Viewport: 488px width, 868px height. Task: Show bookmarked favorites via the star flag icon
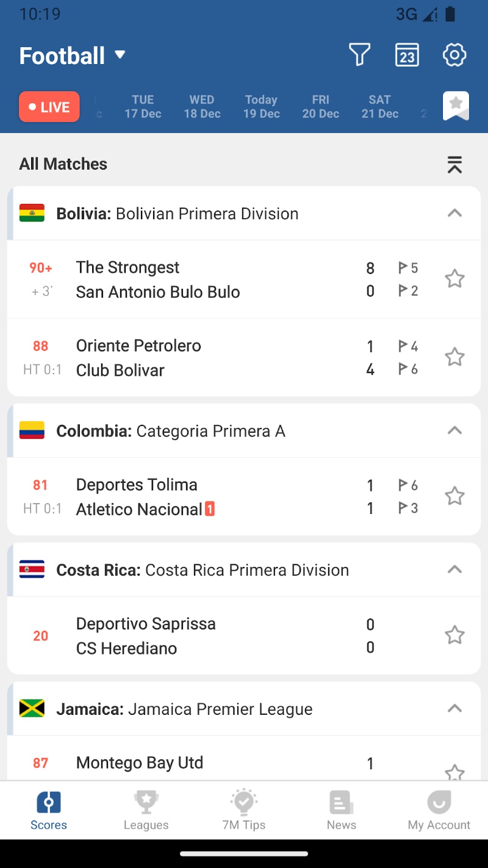(456, 106)
